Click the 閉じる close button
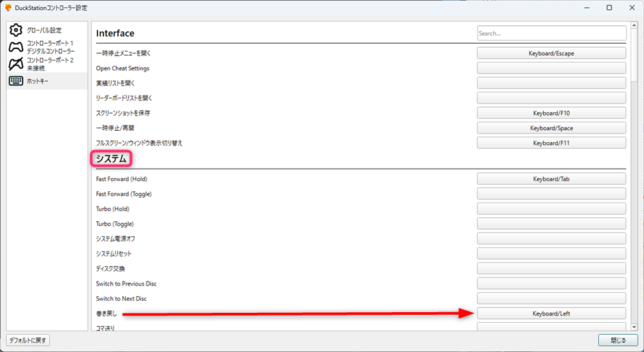 coord(617,340)
